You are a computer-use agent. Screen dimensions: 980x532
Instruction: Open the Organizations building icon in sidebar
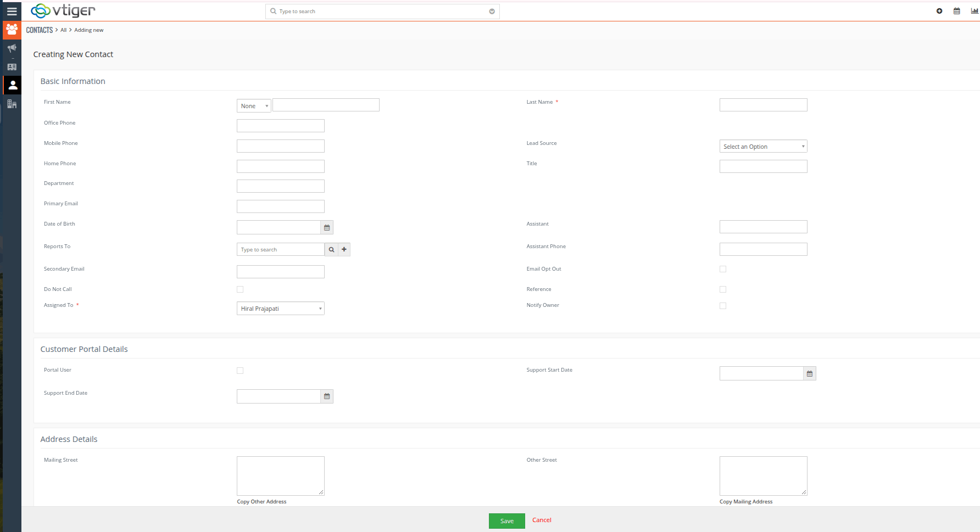point(12,104)
